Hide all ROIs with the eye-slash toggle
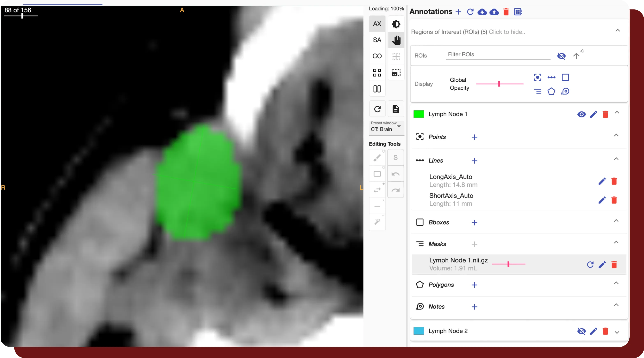The width and height of the screenshot is (644, 358). [x=562, y=56]
